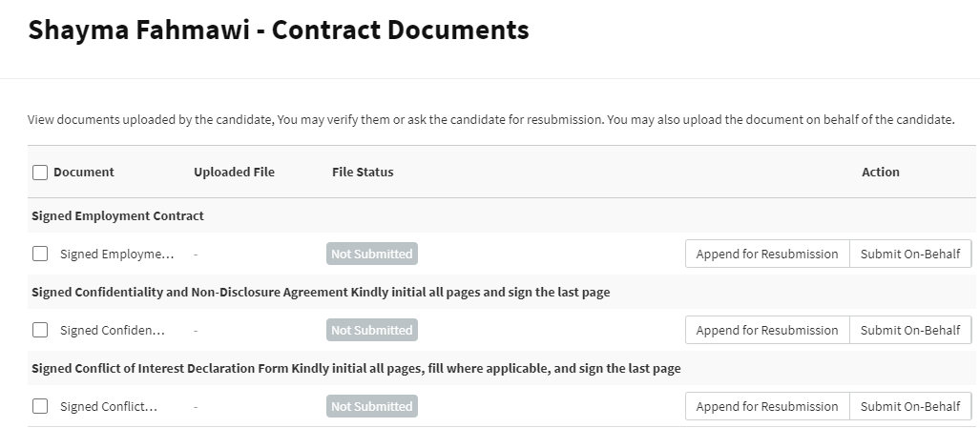
Task: Click the Not Submitted badge for Employment Contract
Action: click(372, 255)
